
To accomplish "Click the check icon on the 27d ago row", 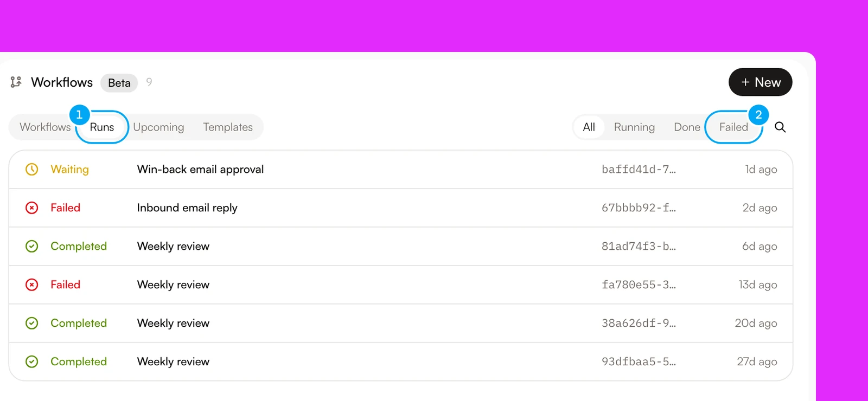I will (x=32, y=361).
